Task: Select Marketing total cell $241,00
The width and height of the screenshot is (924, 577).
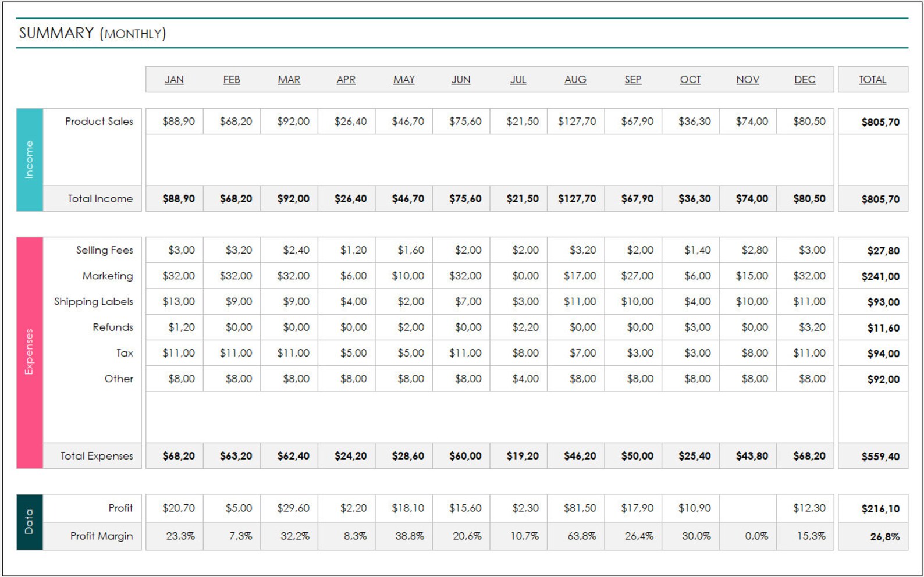Action: (873, 276)
